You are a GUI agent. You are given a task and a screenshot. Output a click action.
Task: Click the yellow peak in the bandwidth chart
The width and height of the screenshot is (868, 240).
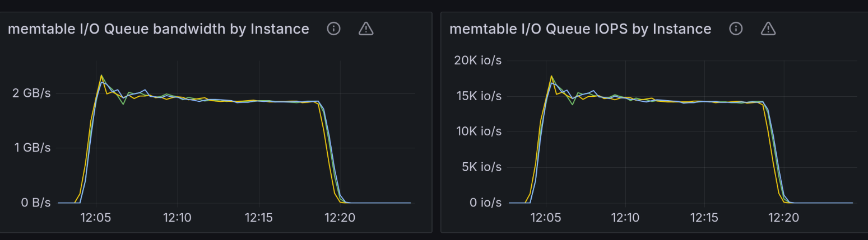pyautogui.click(x=101, y=76)
